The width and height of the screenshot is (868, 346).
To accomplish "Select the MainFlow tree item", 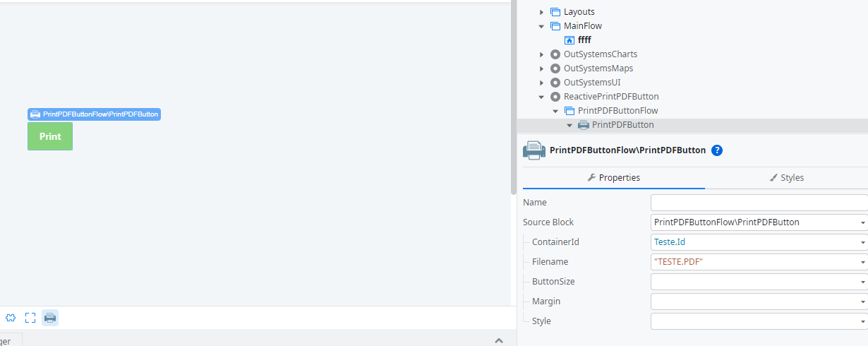I will coord(583,26).
